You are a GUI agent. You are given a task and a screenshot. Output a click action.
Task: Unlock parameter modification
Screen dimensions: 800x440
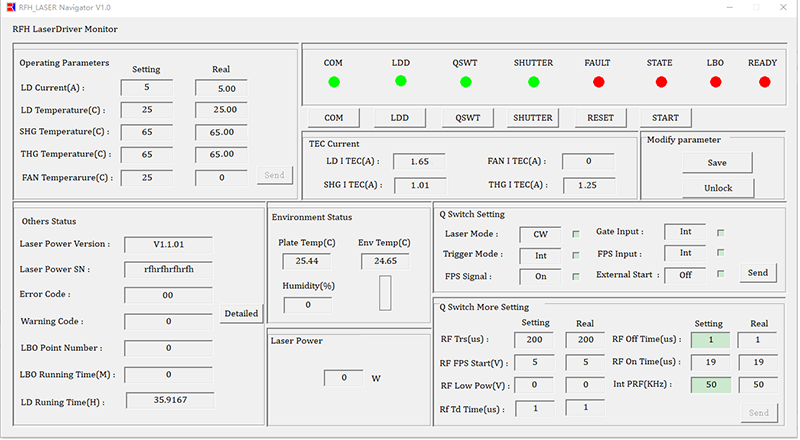pyautogui.click(x=717, y=188)
